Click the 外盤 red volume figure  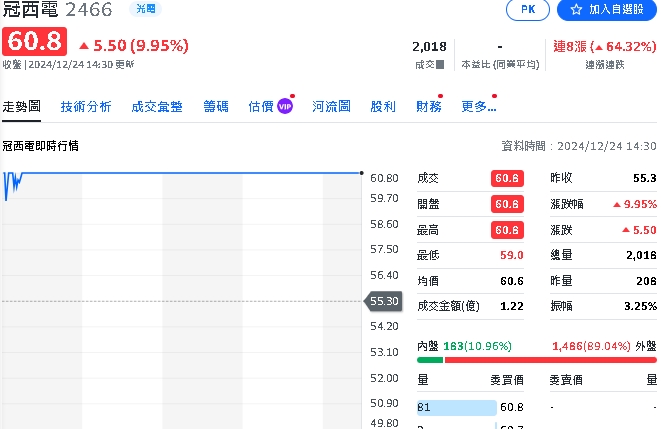coord(591,346)
